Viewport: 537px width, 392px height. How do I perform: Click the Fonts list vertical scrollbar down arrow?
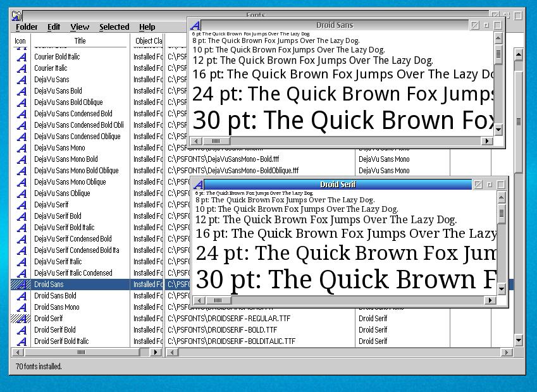click(519, 341)
